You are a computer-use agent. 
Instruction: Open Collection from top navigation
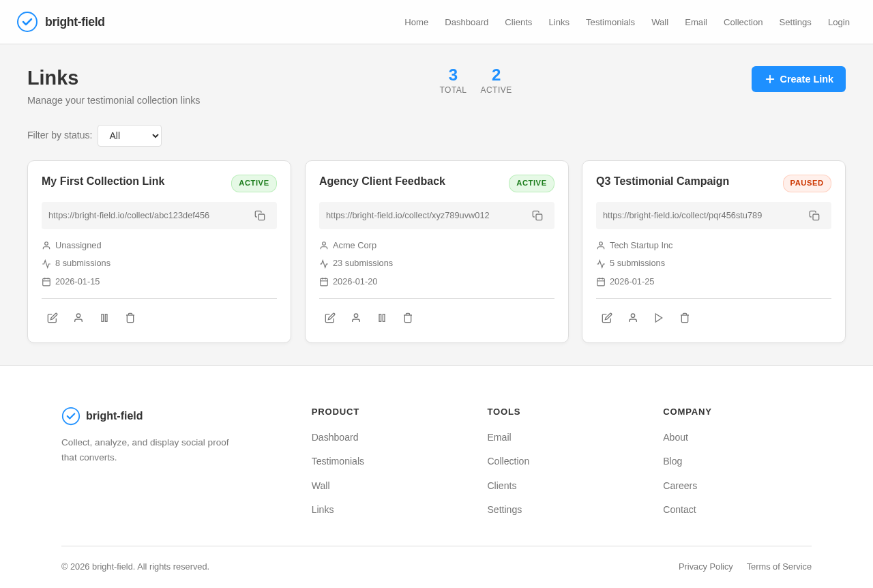coord(743,22)
